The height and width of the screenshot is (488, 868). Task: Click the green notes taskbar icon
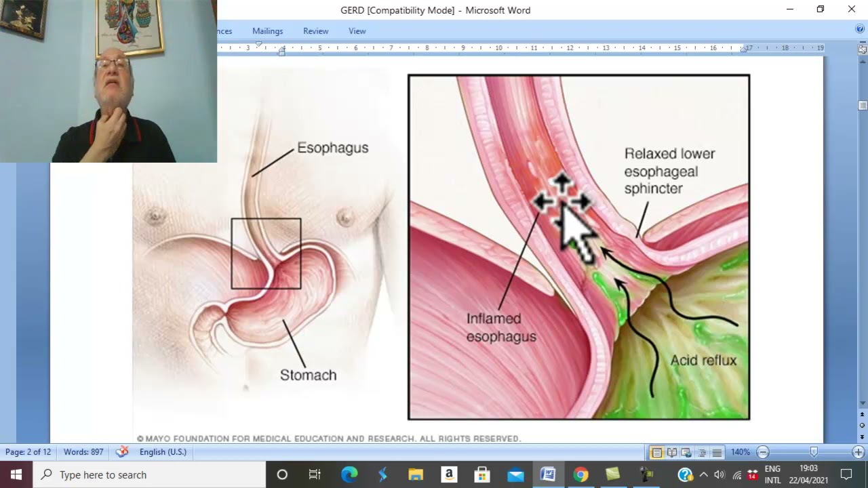click(x=613, y=474)
